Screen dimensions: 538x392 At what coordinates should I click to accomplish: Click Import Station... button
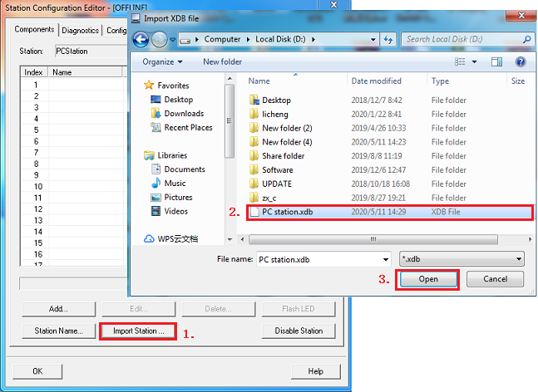(138, 331)
